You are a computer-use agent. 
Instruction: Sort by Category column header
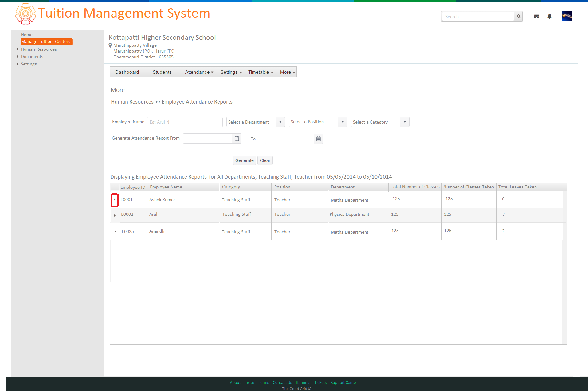click(245, 187)
